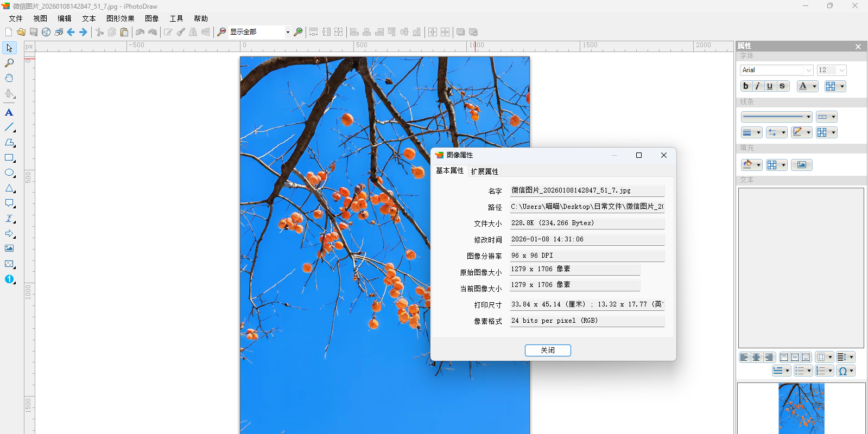This screenshot has width=868, height=434.
Task: Select the insert image tool in toolbox
Action: point(9,248)
